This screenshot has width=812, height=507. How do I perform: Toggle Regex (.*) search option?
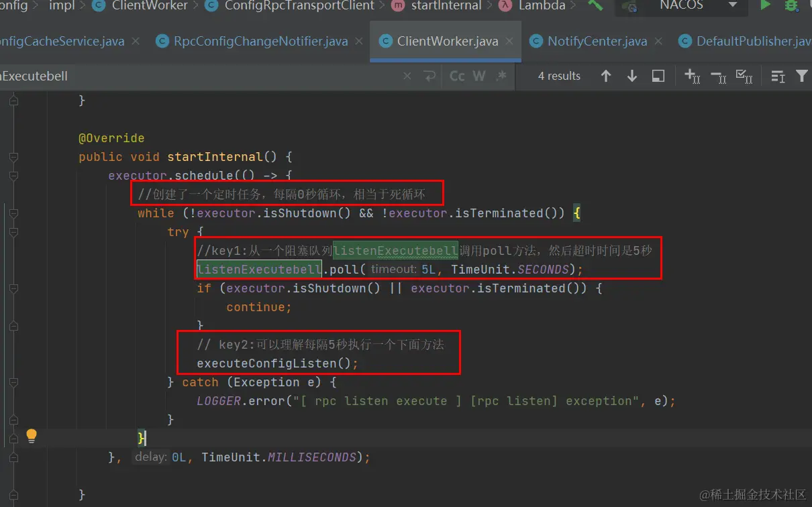pyautogui.click(x=501, y=76)
